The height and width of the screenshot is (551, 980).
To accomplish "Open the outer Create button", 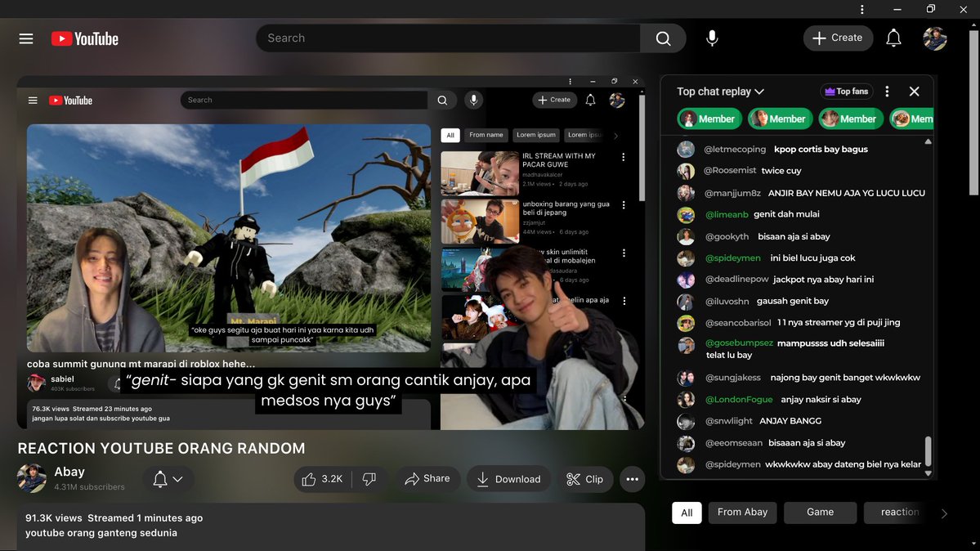I will point(838,38).
